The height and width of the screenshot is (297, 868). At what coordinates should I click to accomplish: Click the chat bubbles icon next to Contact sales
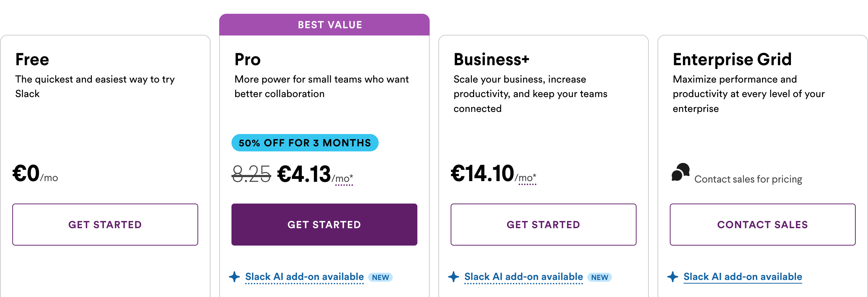(x=680, y=174)
